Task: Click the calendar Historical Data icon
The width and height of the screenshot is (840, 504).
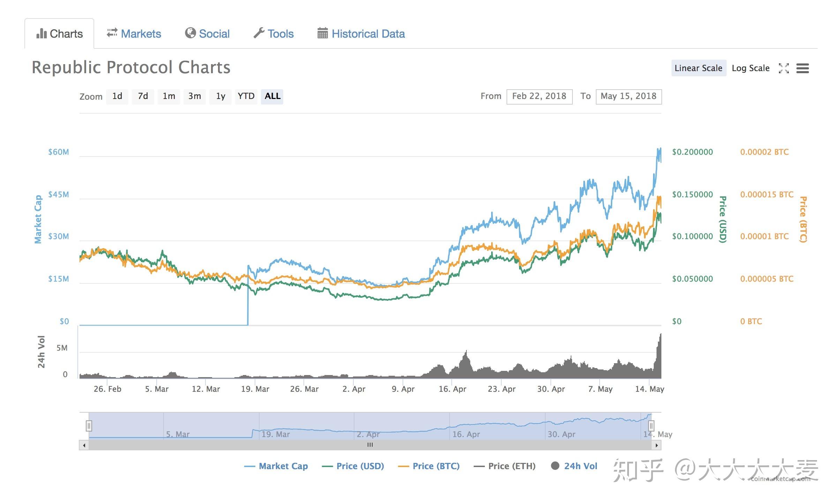Action: point(322,33)
